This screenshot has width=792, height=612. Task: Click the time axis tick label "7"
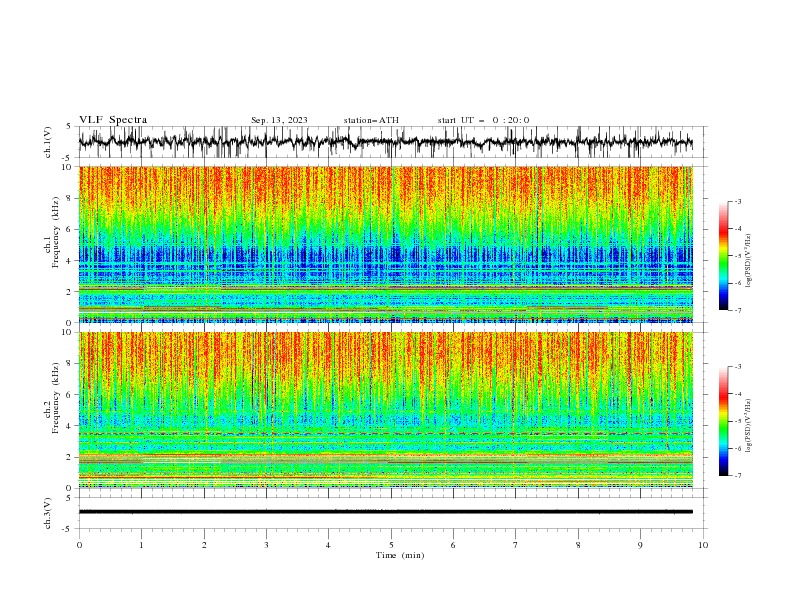click(516, 545)
